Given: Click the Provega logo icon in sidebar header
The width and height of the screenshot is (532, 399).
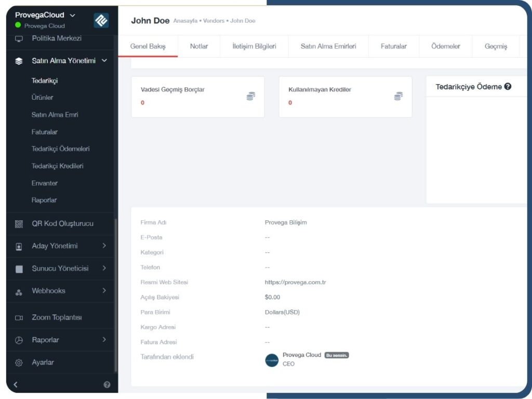Looking at the screenshot, I should coord(101,20).
